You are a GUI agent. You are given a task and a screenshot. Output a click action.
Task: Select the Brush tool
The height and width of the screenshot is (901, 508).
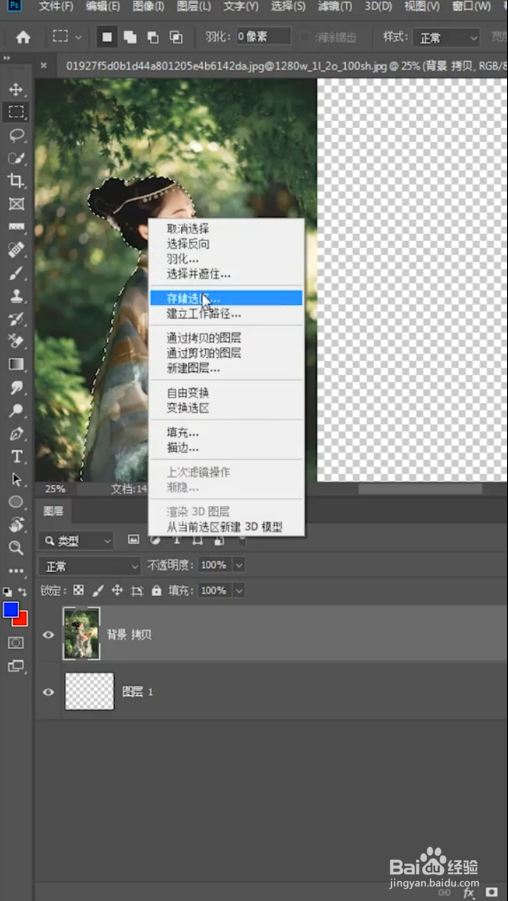[16, 273]
